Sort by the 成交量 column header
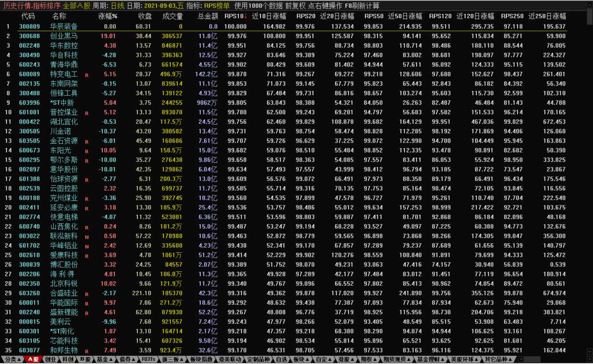Viewport: 593px width, 364px height. pos(173,16)
